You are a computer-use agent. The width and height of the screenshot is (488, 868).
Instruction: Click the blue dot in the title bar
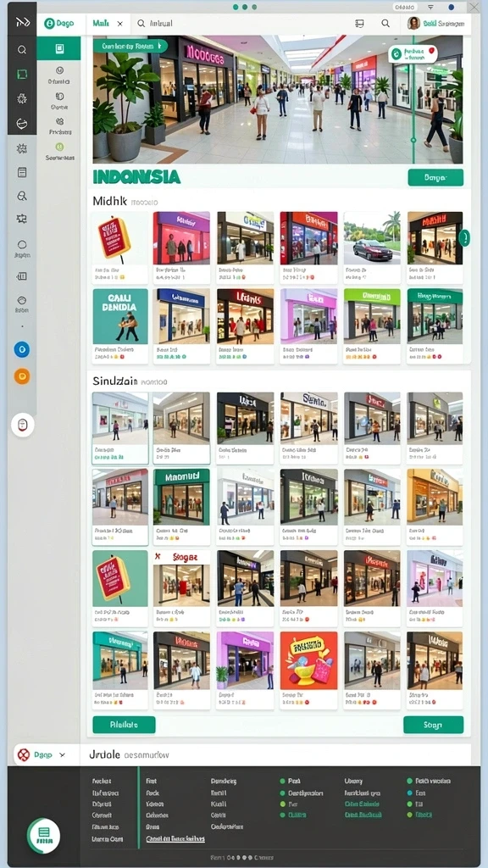click(452, 7)
